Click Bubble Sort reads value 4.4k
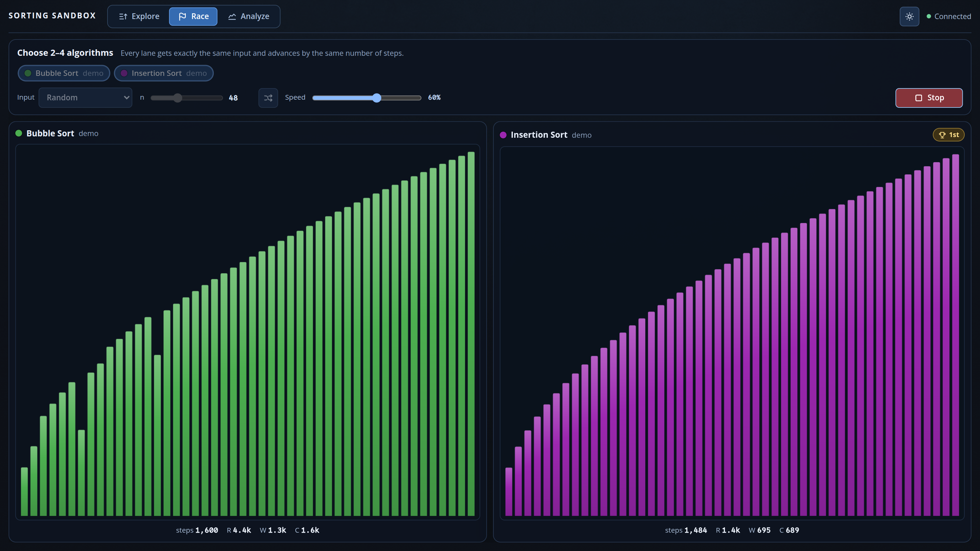The width and height of the screenshot is (980, 551). [242, 530]
